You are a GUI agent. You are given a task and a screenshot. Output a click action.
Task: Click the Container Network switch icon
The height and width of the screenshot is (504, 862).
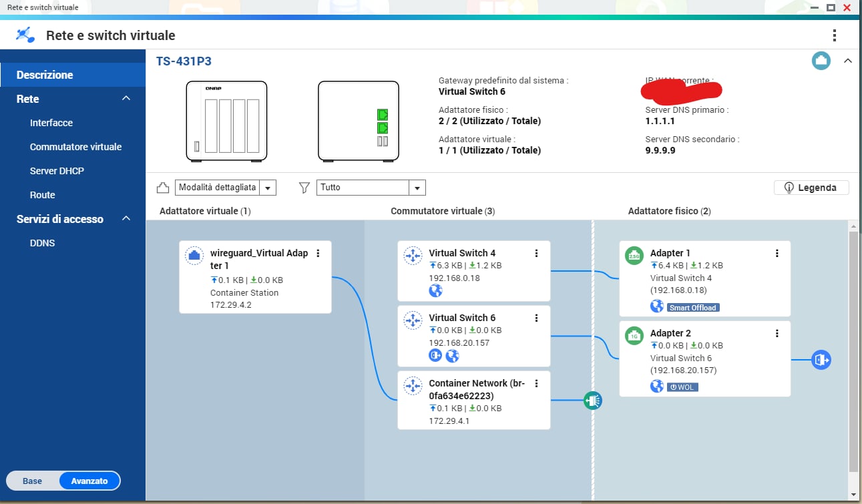point(413,385)
